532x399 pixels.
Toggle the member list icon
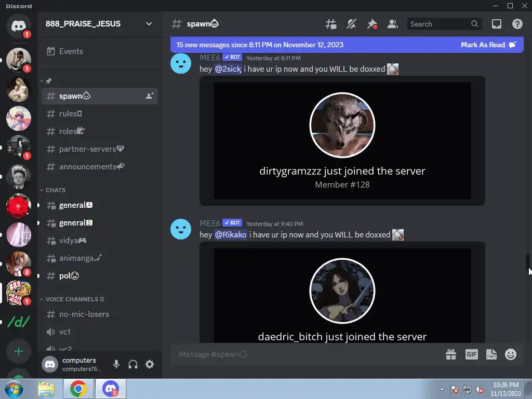tap(393, 24)
